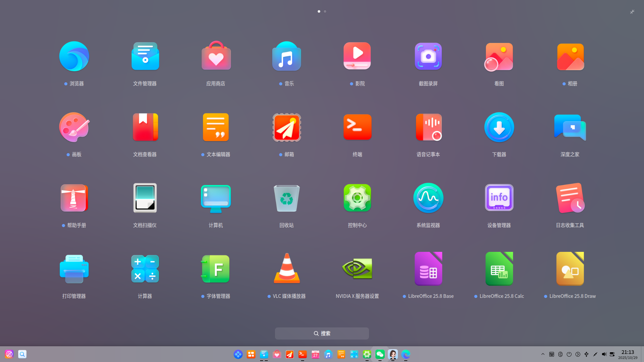
Task: Launch the 画板 drawing app
Action: point(74,127)
